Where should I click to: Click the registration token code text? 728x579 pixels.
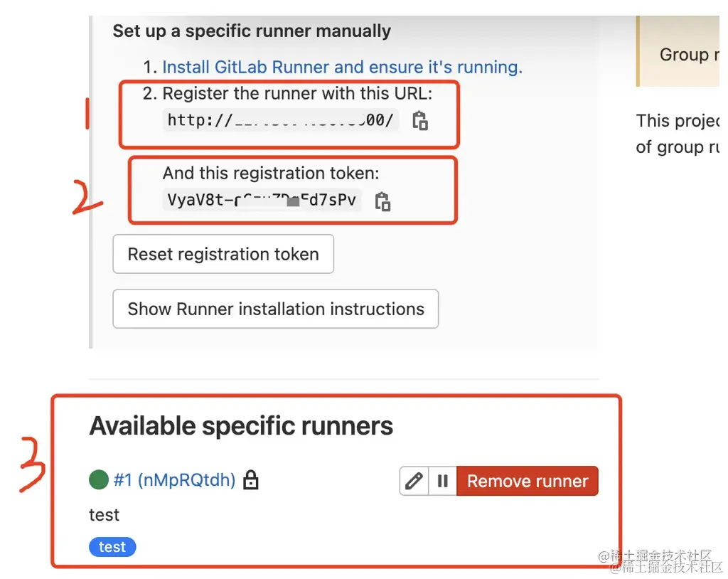(261, 200)
